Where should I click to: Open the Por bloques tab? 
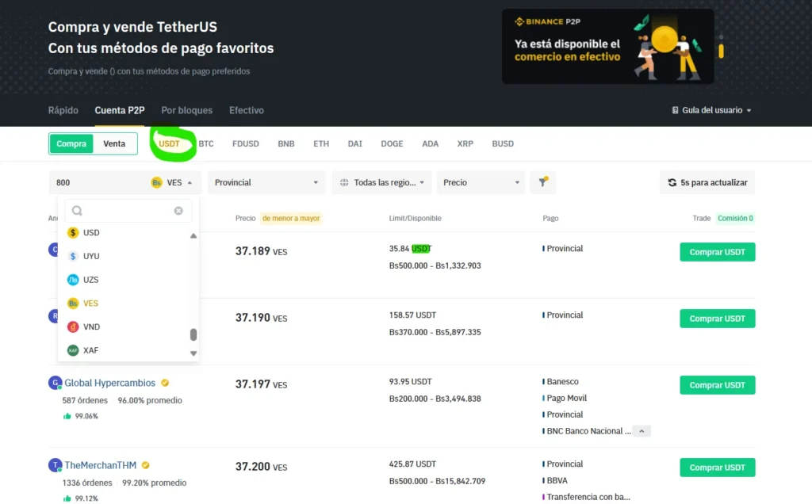187,110
